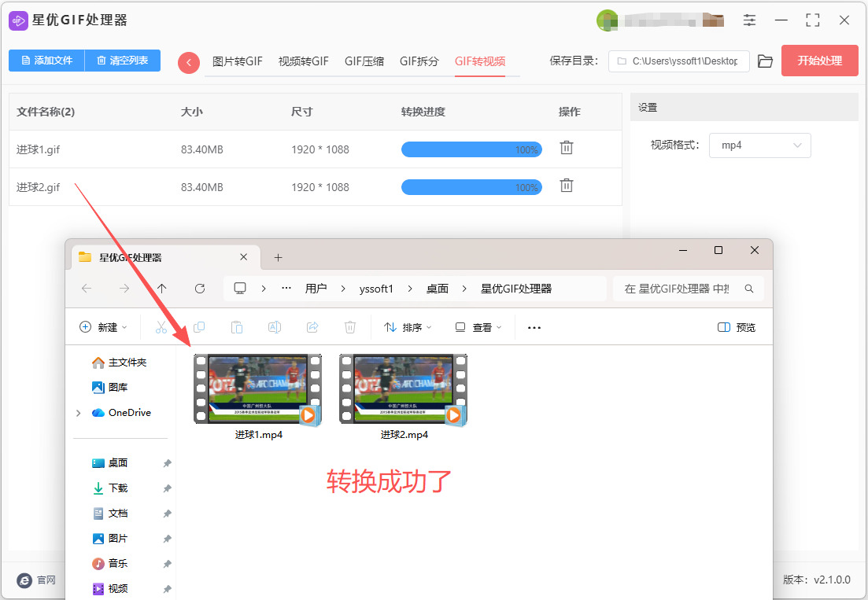868x600 pixels.
Task: Click the 进球2.gif file name
Action: click(x=39, y=187)
